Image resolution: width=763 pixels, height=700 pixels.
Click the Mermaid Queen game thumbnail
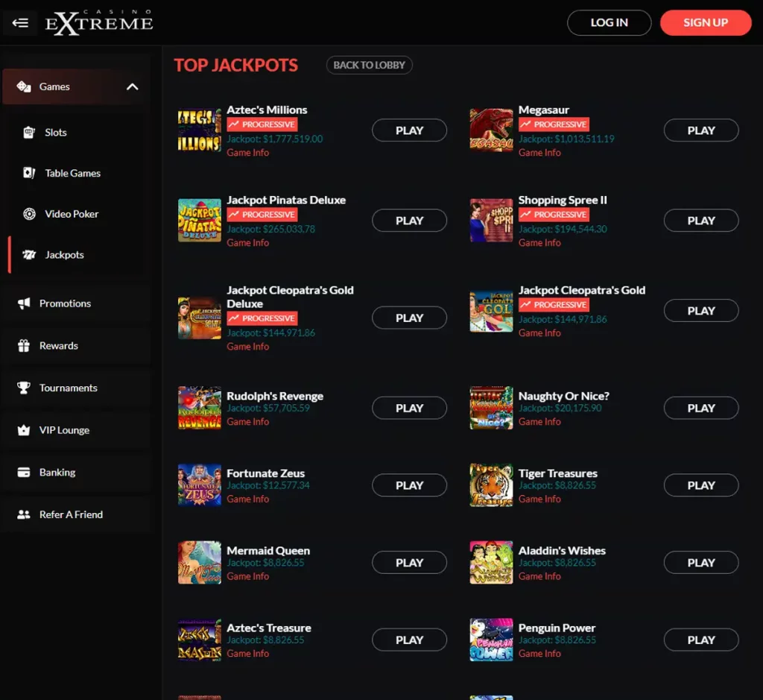[198, 562]
